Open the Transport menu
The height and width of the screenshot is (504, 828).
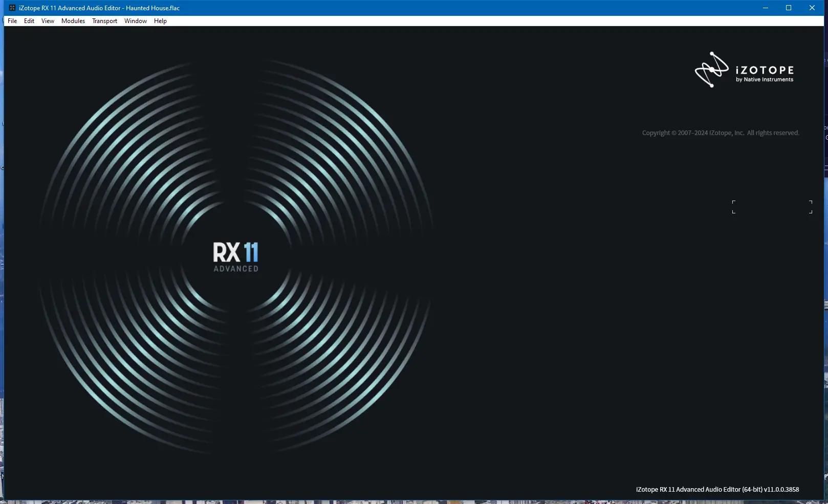104,21
